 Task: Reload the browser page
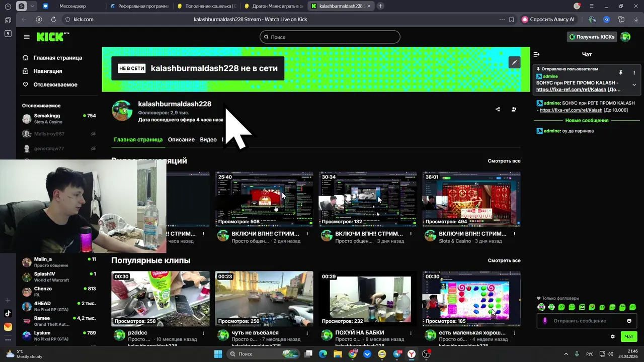pyautogui.click(x=53, y=19)
